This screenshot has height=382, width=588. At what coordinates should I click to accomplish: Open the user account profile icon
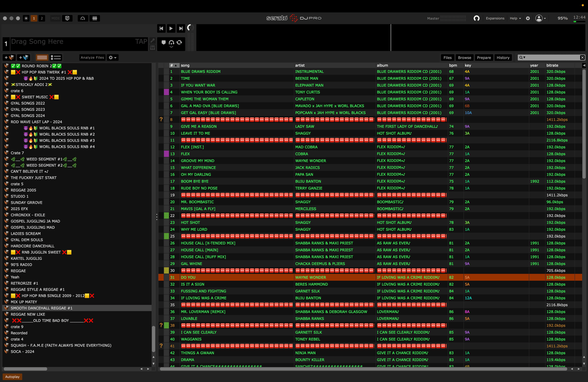[539, 18]
